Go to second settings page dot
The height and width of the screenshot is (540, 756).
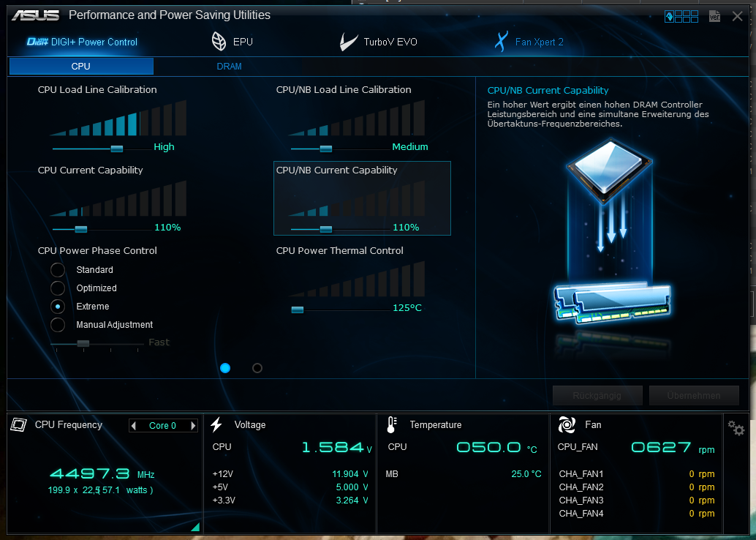point(257,368)
